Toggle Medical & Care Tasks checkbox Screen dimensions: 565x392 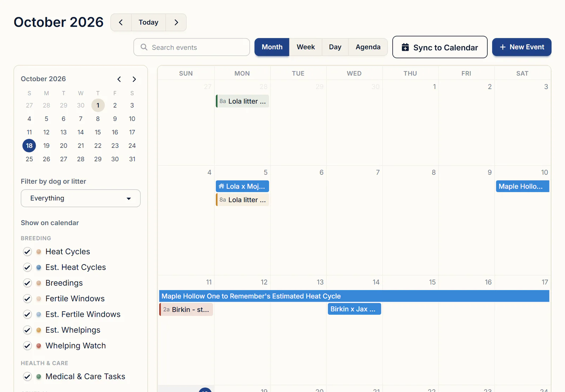coord(27,376)
